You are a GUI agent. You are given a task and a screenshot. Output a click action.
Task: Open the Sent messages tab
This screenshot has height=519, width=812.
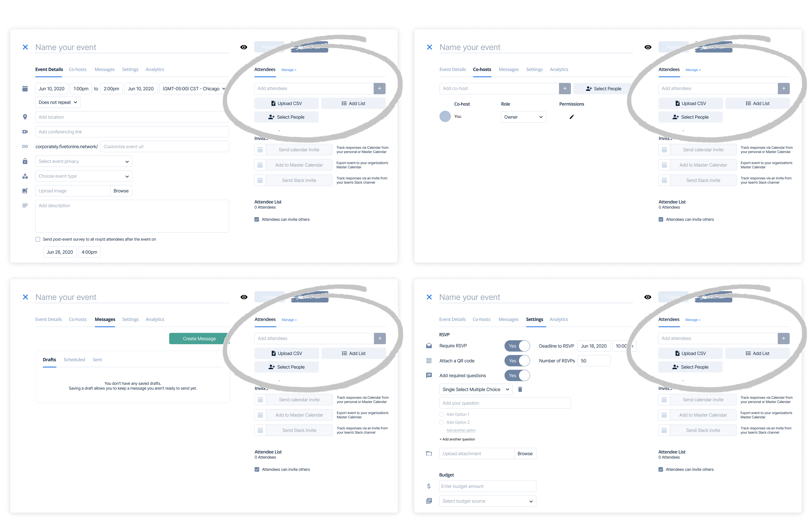[x=97, y=360]
